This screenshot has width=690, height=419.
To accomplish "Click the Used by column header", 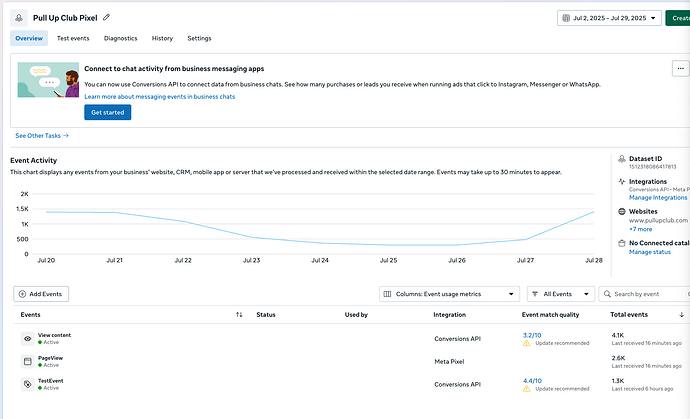I will click(x=356, y=315).
